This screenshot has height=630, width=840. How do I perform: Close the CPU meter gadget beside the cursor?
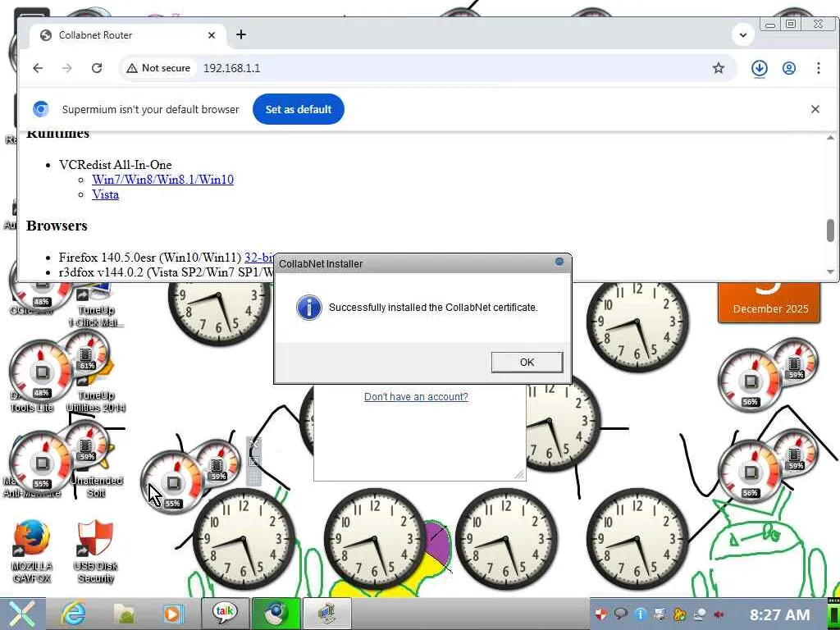254,444
